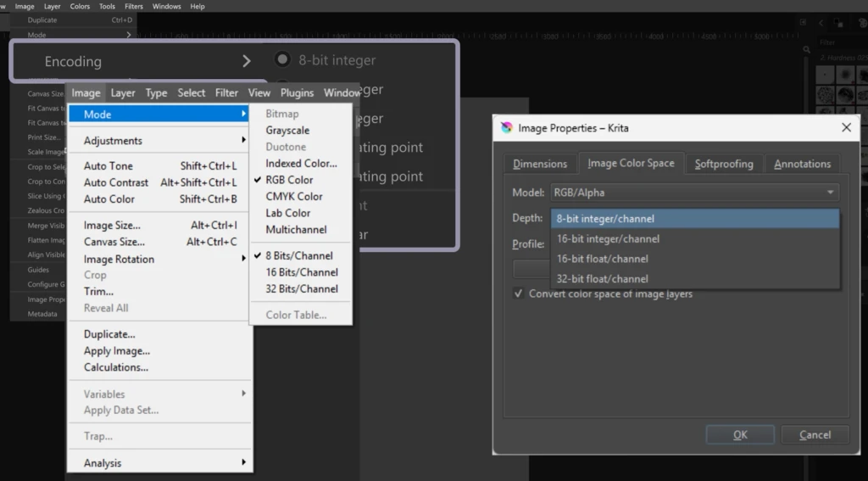
Task: Select Indexed Color... in Mode submenu
Action: (x=301, y=163)
